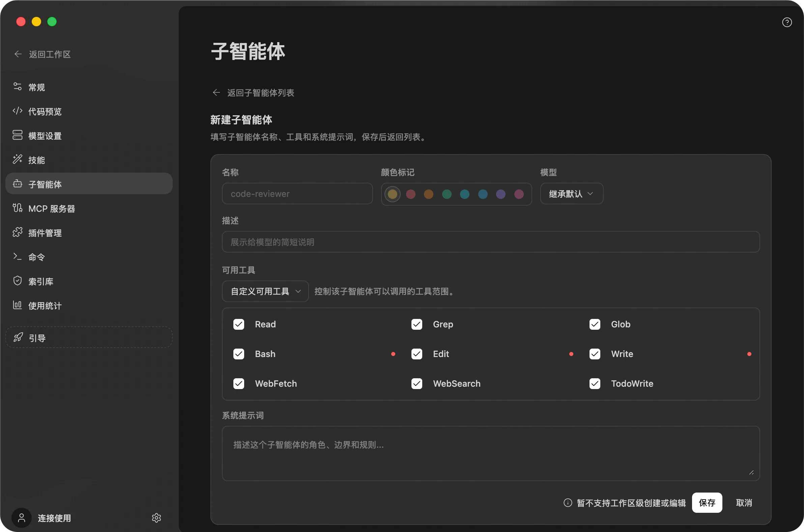Open the 引导 onboarding button
The image size is (804, 532).
tap(89, 337)
